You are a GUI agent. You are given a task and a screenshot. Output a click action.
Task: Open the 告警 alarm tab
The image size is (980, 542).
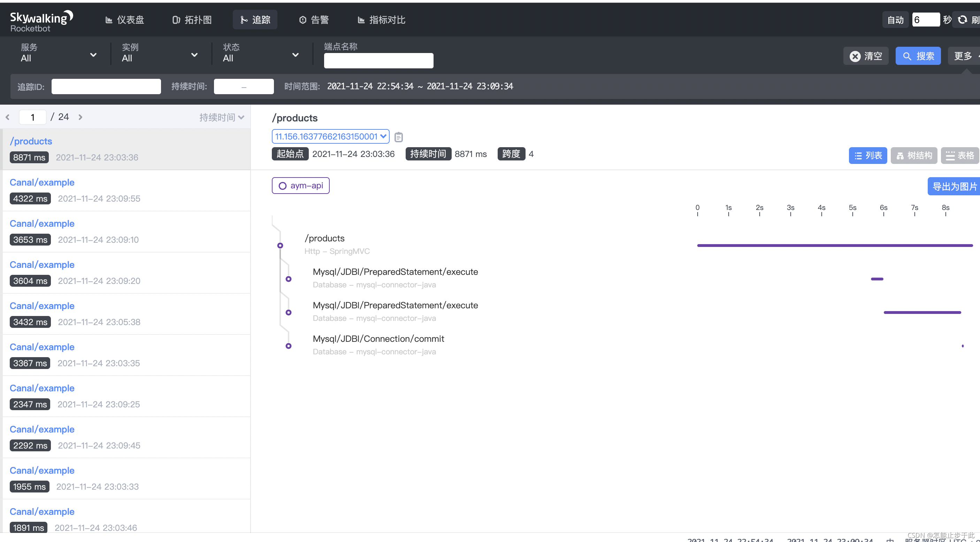pyautogui.click(x=314, y=20)
